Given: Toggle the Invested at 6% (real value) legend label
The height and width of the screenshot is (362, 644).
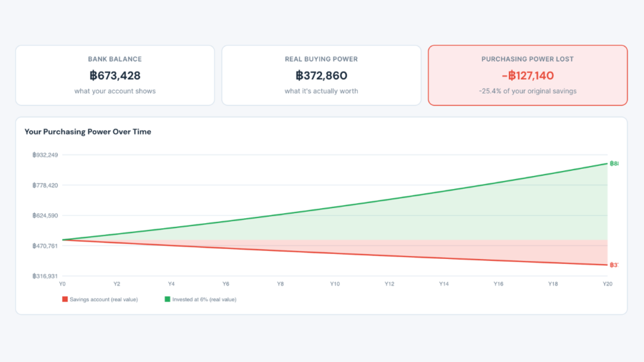Looking at the screenshot, I should click(x=204, y=300).
